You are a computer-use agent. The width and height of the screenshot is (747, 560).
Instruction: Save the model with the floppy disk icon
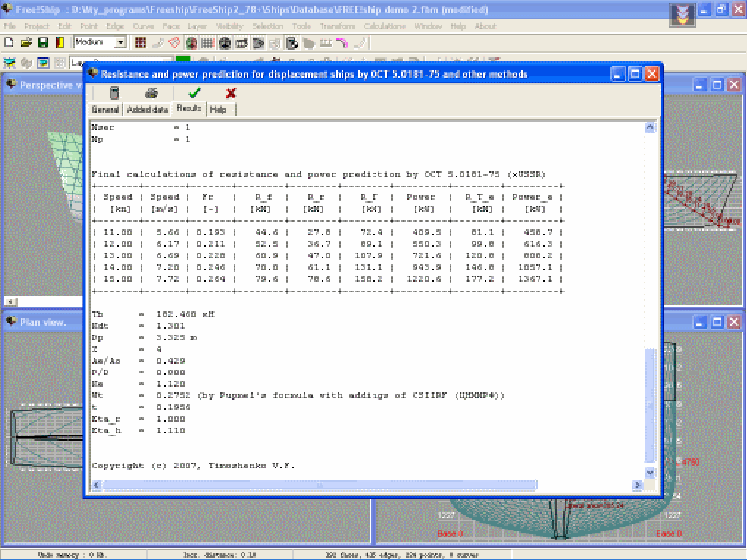(x=43, y=43)
